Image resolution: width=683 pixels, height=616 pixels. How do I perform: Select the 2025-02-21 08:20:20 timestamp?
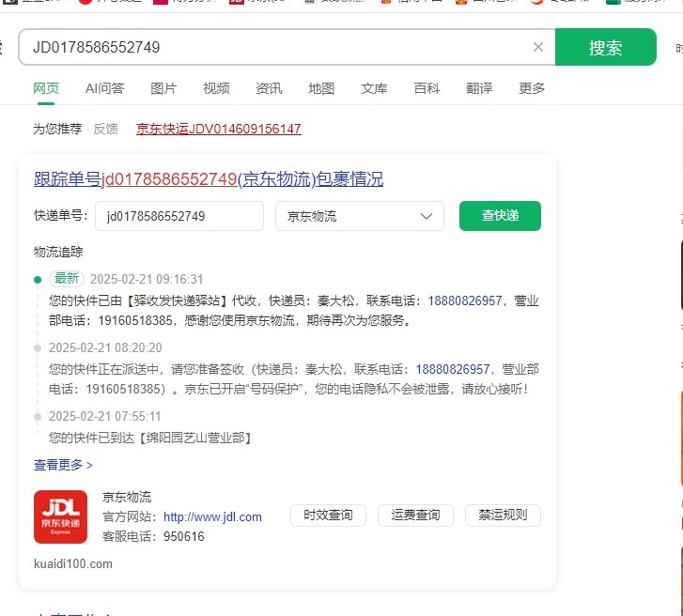[x=105, y=347]
